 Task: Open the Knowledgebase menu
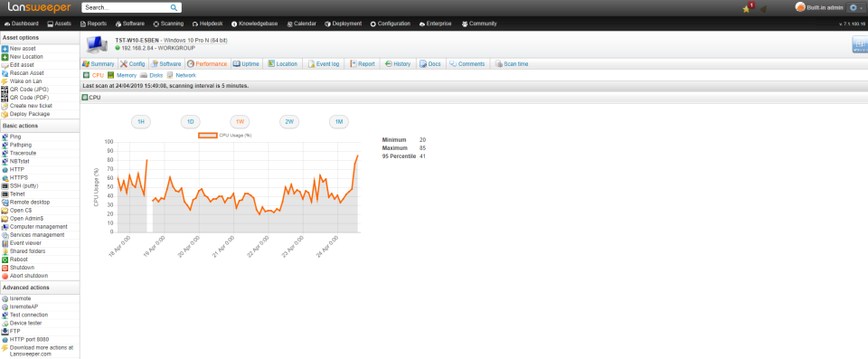coord(255,24)
